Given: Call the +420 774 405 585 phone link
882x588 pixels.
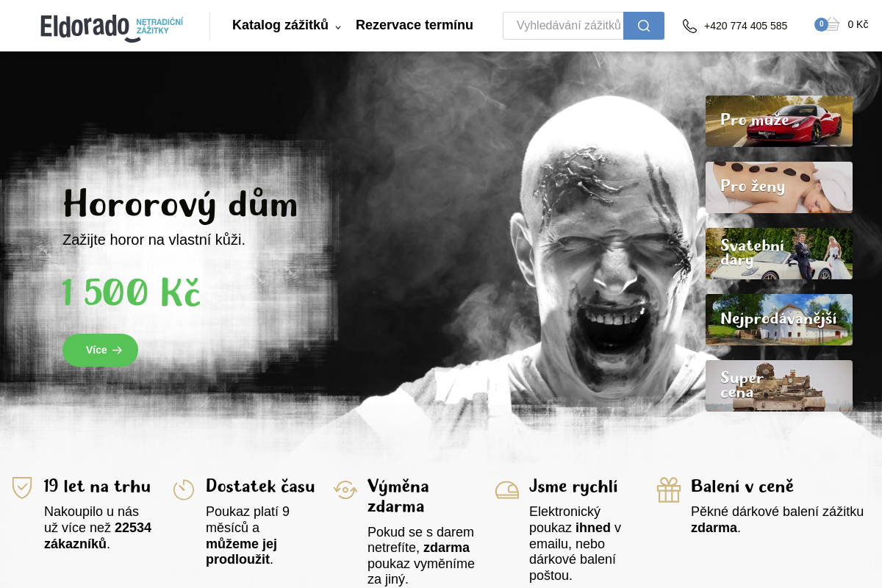Looking at the screenshot, I should coord(745,26).
